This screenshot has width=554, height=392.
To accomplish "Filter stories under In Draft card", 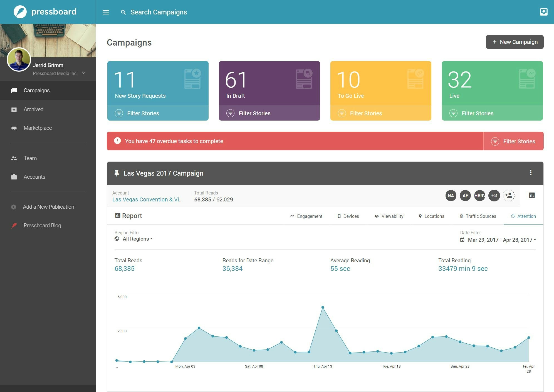I will click(254, 113).
